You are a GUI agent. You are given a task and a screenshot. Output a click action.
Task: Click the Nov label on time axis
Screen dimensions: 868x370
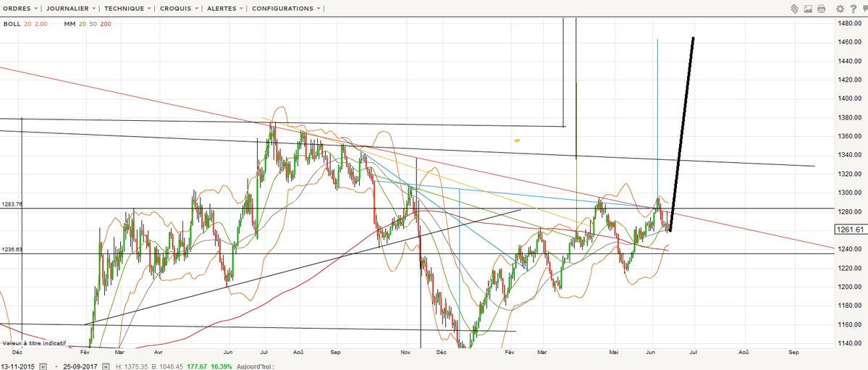405,352
